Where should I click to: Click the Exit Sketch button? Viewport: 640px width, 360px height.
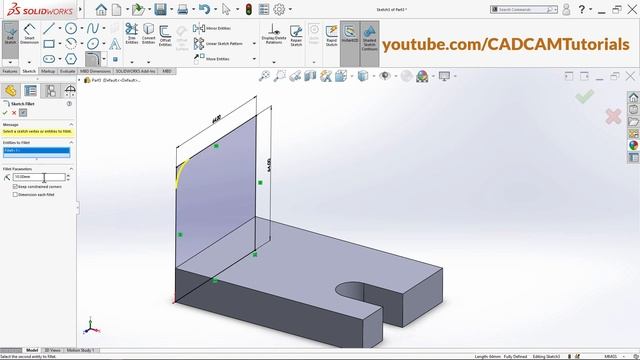10,35
